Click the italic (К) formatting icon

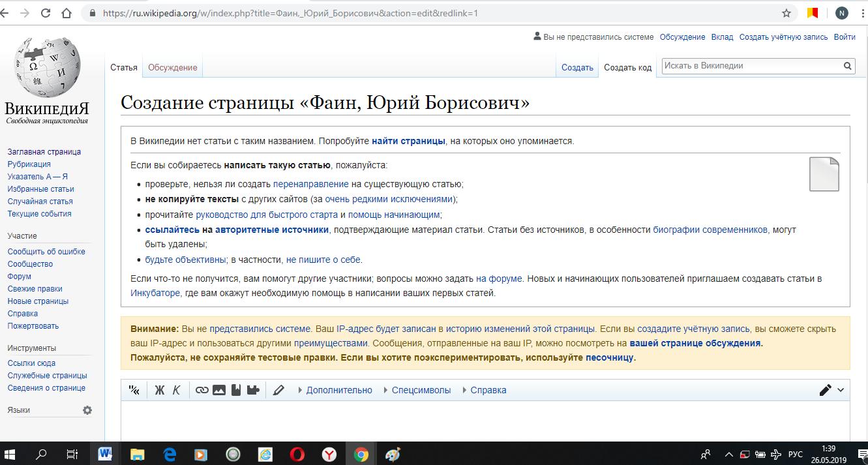tap(176, 390)
